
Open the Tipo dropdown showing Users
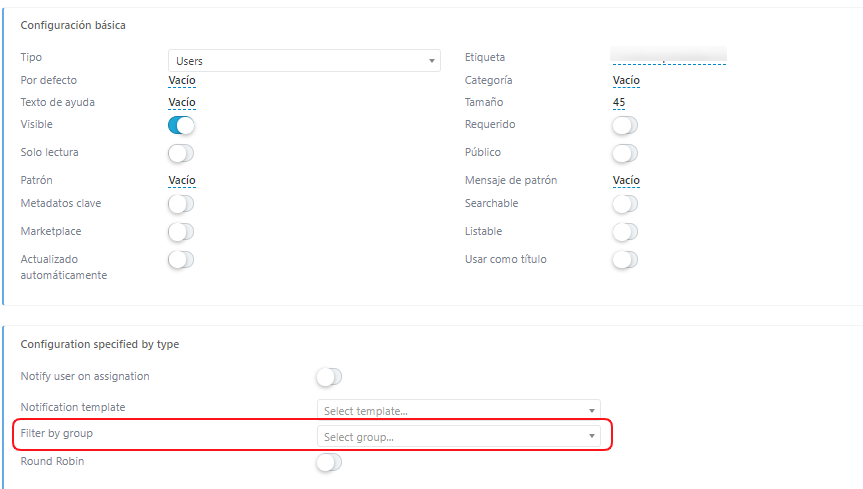(304, 61)
